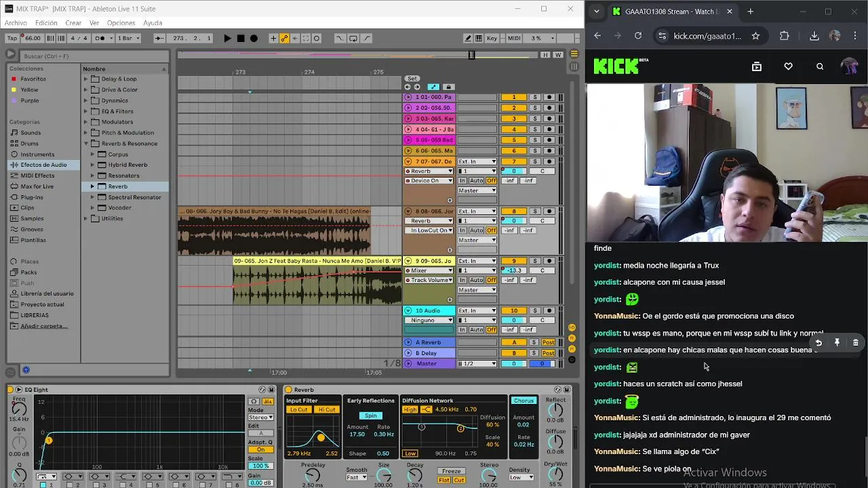The width and height of the screenshot is (868, 488).
Task: Show H height optimize arrangement button
Action: tap(545, 54)
